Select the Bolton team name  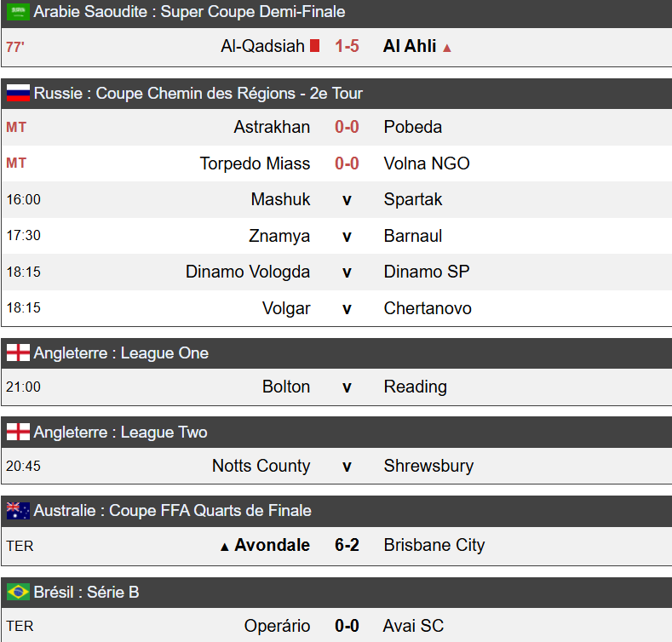[286, 387]
